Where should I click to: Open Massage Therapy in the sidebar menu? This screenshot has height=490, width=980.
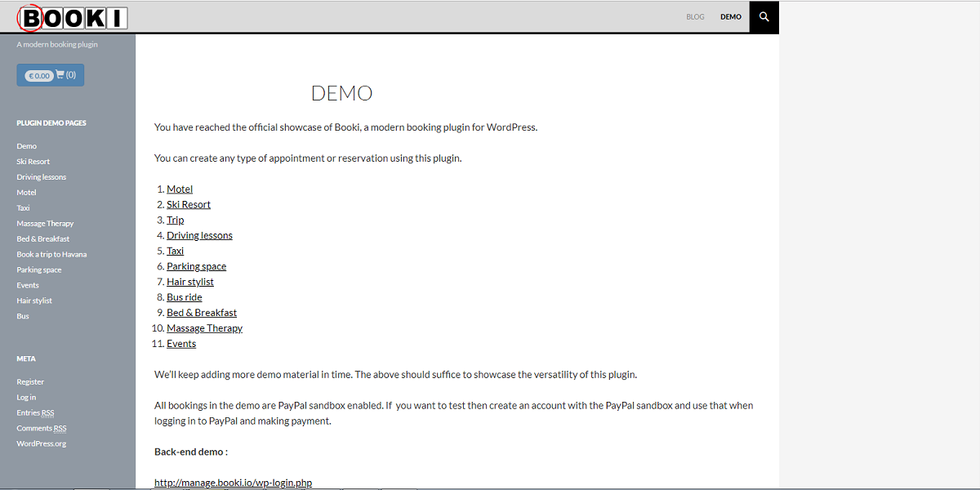tap(45, 224)
